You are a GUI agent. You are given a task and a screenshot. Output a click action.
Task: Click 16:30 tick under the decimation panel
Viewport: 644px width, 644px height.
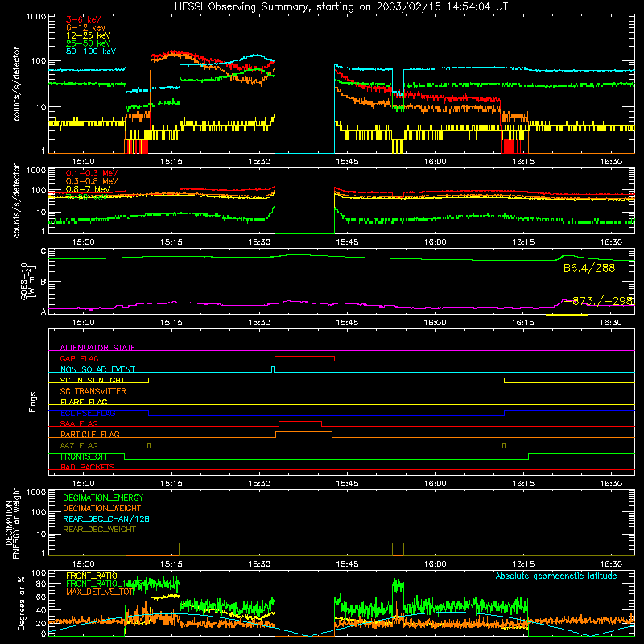pos(611,564)
